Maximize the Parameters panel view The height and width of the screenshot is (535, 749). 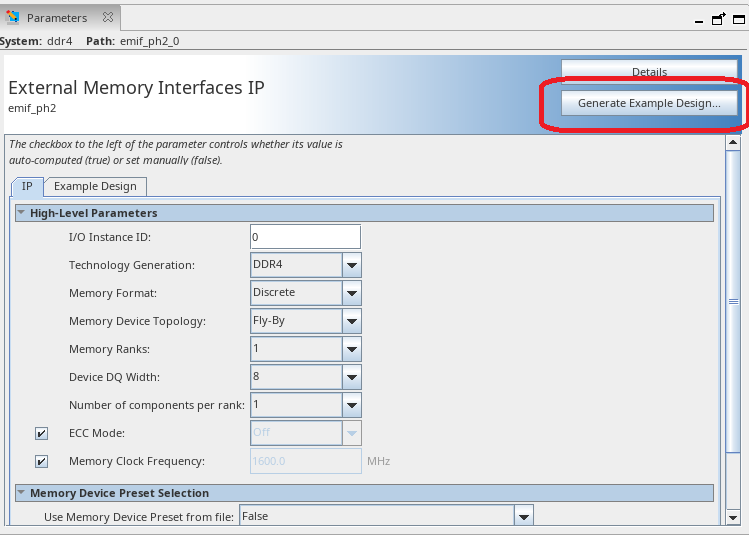(x=739, y=19)
